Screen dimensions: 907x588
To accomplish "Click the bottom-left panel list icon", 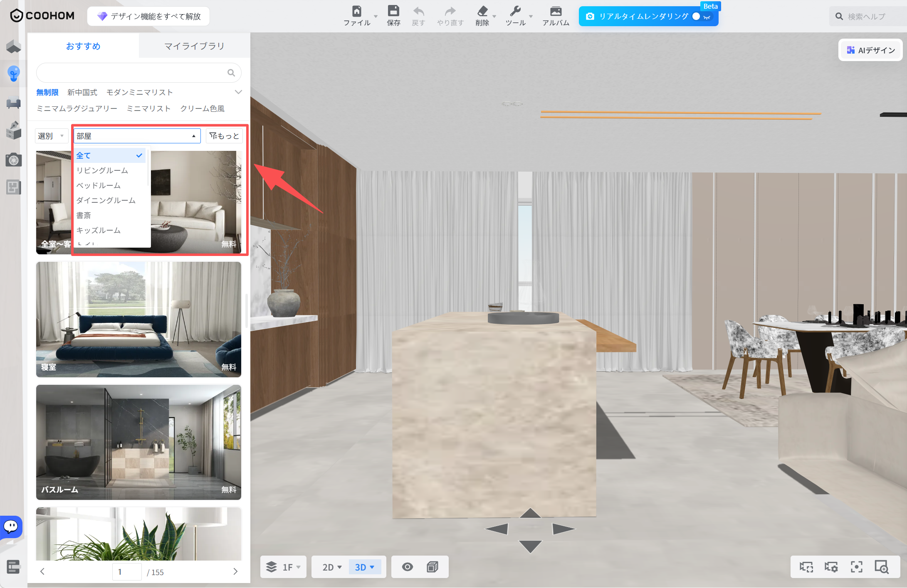I will pos(13,567).
